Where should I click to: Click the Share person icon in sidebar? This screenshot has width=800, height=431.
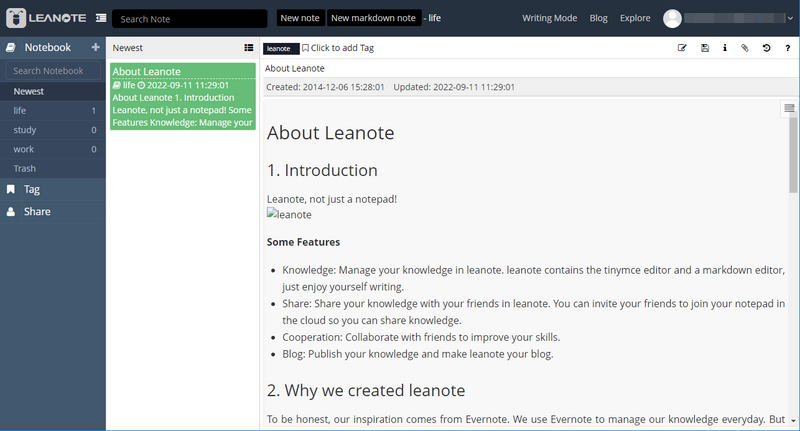(x=11, y=212)
